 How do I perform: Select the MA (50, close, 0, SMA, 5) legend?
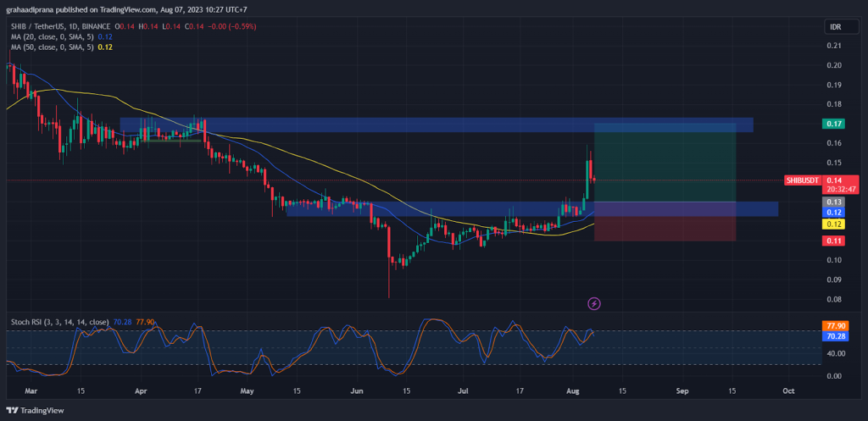tap(52, 47)
